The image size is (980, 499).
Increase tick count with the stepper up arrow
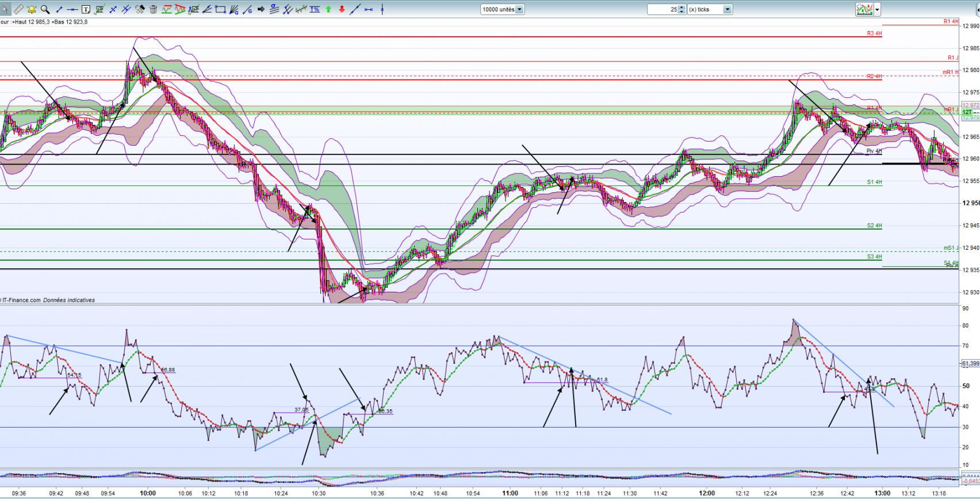point(682,7)
